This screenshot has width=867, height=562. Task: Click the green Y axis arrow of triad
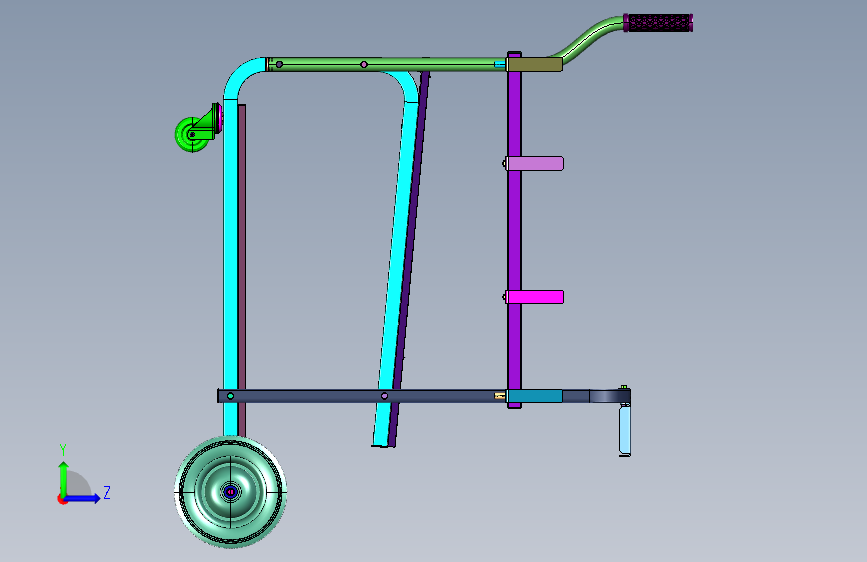coord(64,478)
